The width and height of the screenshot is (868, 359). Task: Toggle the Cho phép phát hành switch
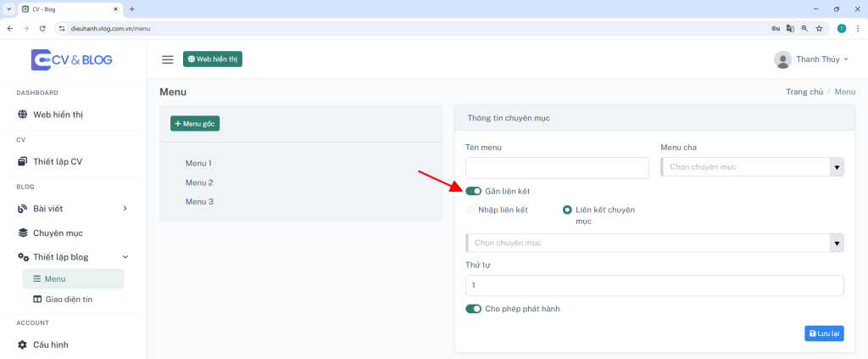473,309
